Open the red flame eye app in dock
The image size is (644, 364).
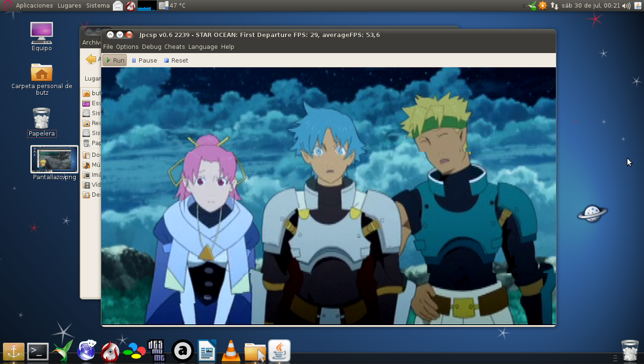110,352
